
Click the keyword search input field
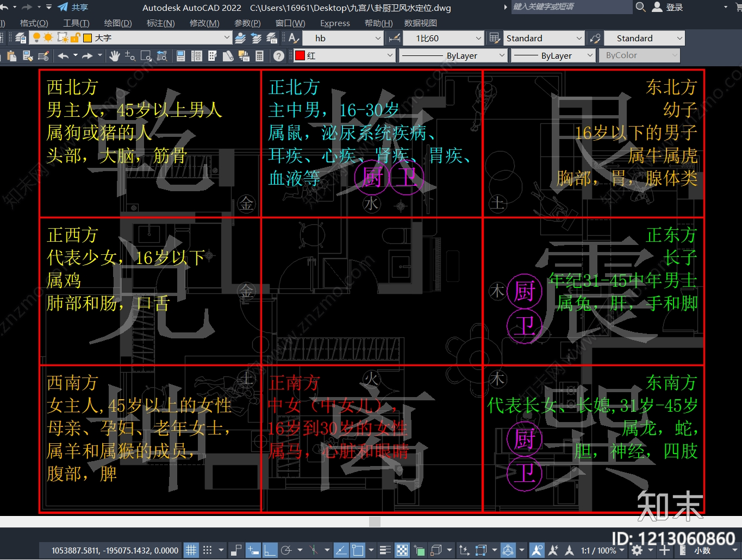(571, 8)
